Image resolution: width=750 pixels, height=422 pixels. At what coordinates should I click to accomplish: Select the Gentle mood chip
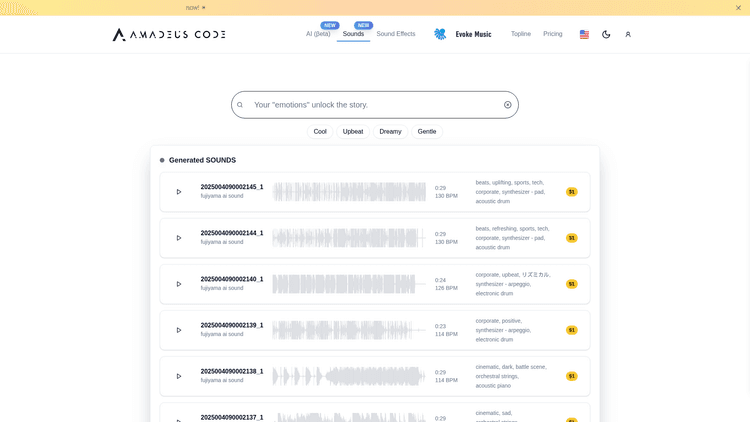click(x=427, y=132)
